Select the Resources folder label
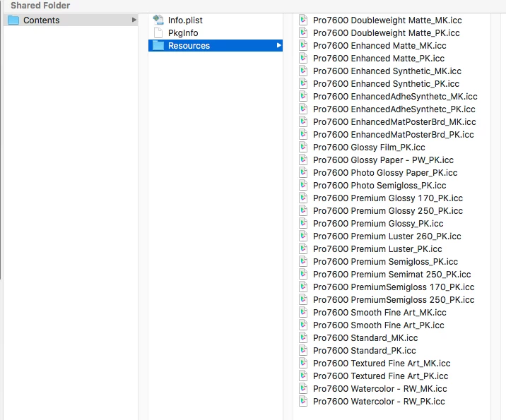506x420 pixels. (x=189, y=45)
